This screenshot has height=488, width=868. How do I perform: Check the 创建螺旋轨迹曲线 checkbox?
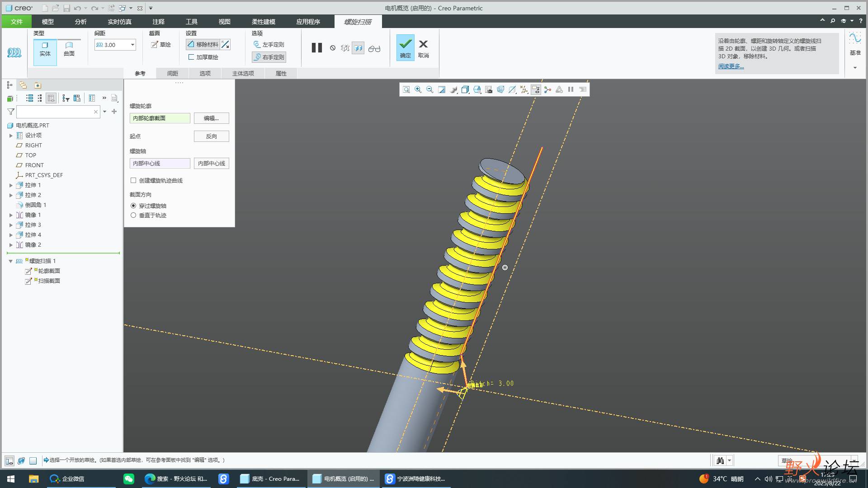(x=133, y=180)
